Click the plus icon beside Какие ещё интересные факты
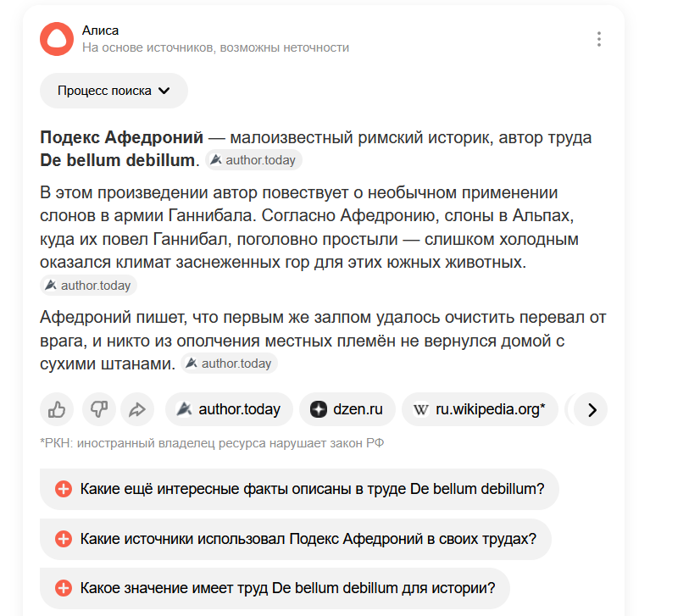Image resolution: width=700 pixels, height=616 pixels. click(63, 489)
